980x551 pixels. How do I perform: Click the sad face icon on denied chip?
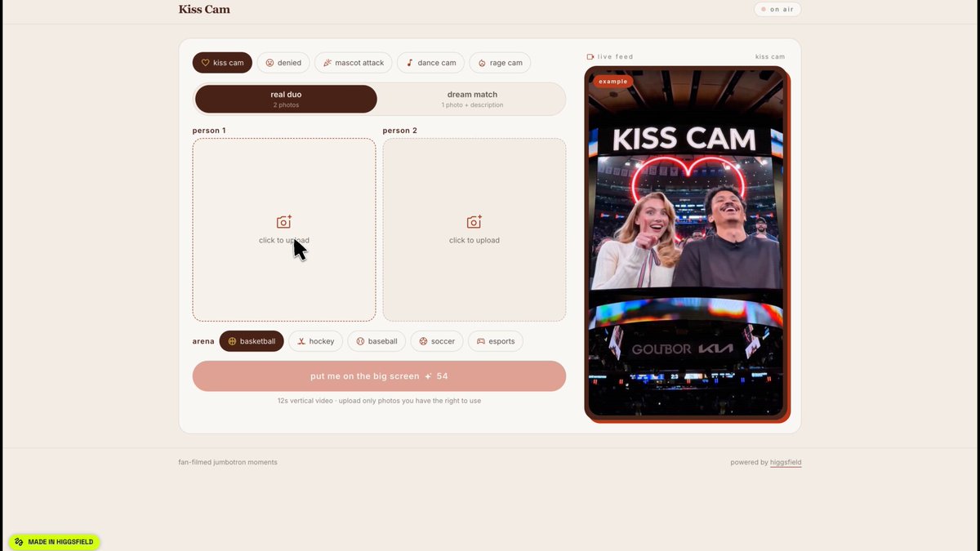(x=270, y=63)
